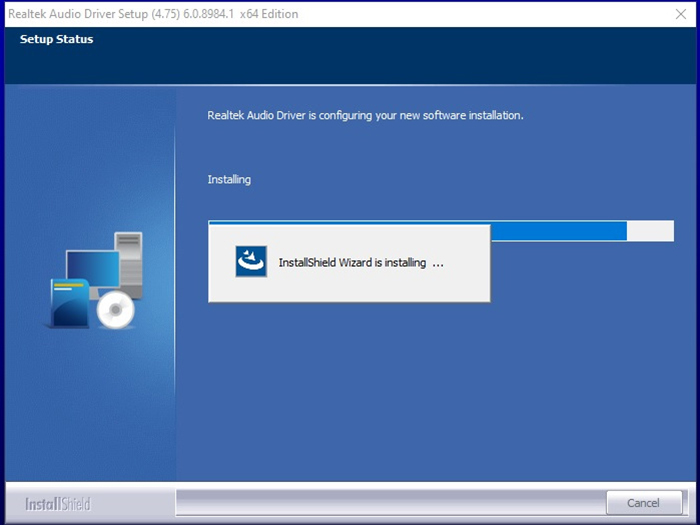
Task: Click the "configuring your new software installation" text
Action: click(420, 116)
